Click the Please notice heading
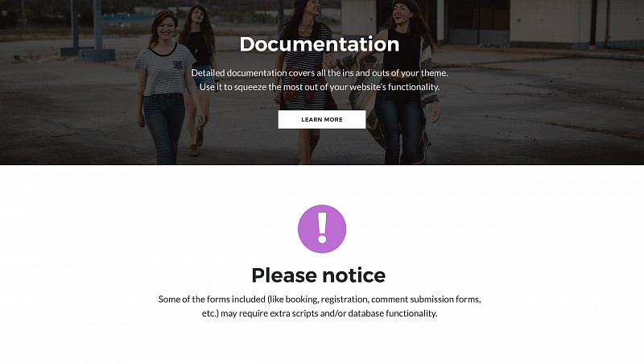Viewport: 644px width, 364px height. (x=318, y=275)
